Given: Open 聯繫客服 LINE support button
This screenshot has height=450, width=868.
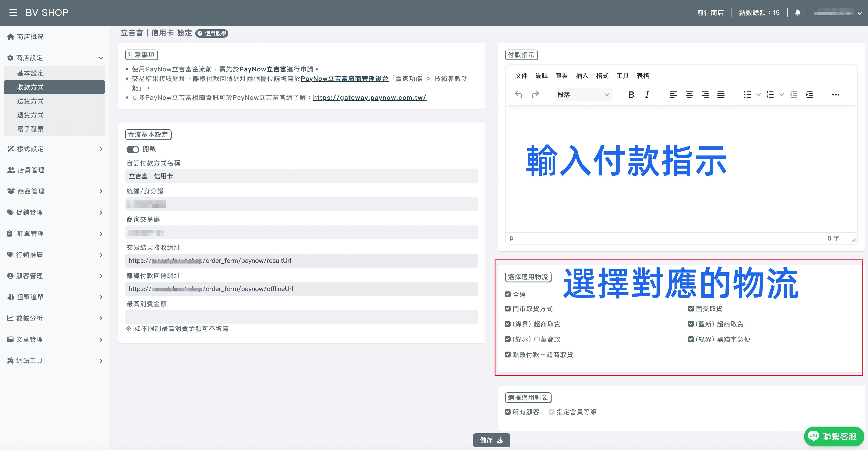Looking at the screenshot, I should [834, 436].
